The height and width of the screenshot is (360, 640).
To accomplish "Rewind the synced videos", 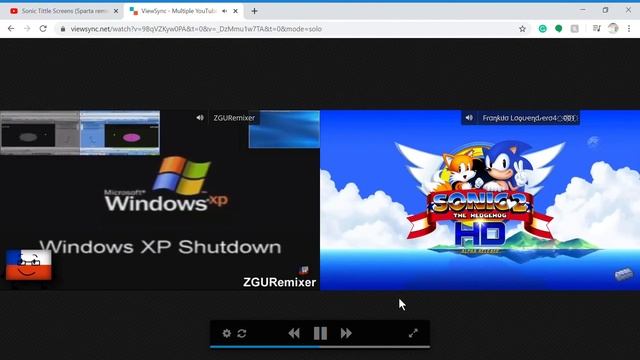I will click(294, 333).
